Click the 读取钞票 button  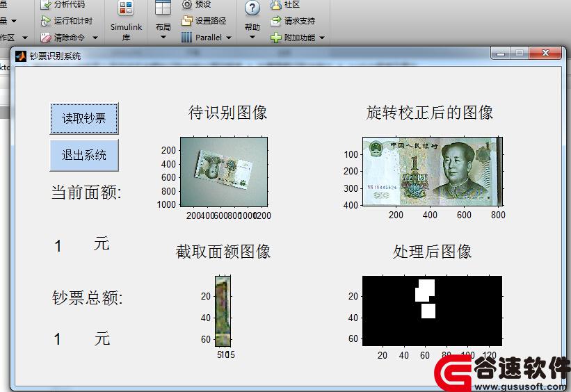pyautogui.click(x=84, y=118)
